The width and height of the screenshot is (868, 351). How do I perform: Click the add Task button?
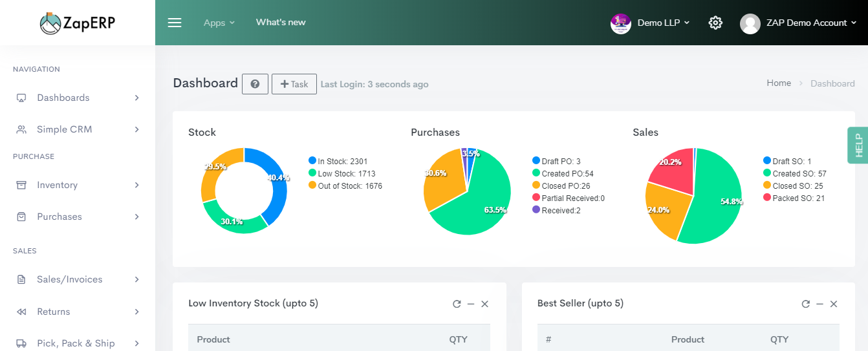click(294, 84)
